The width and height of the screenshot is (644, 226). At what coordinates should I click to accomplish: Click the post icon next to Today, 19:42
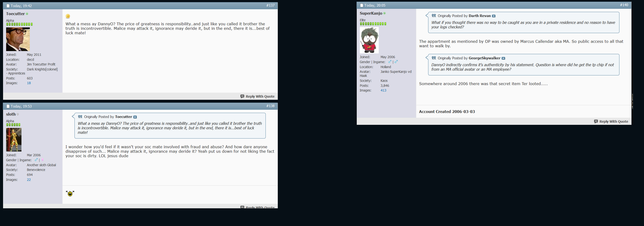click(x=8, y=6)
